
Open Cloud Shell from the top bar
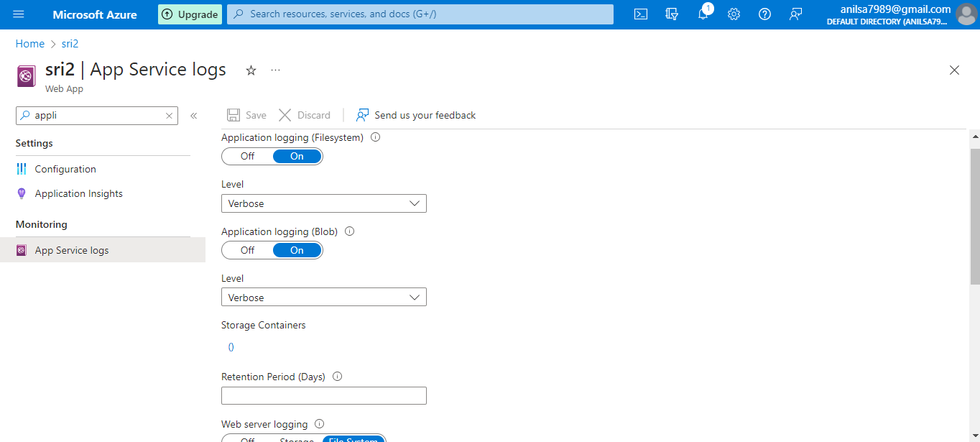[x=640, y=14]
